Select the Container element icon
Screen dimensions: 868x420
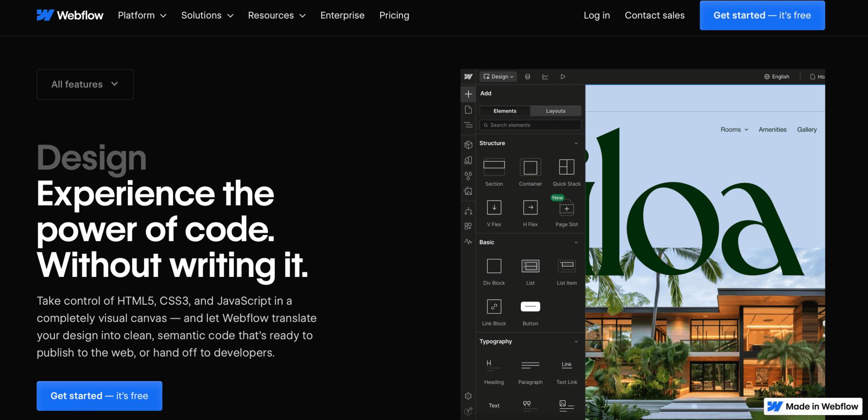tap(530, 167)
